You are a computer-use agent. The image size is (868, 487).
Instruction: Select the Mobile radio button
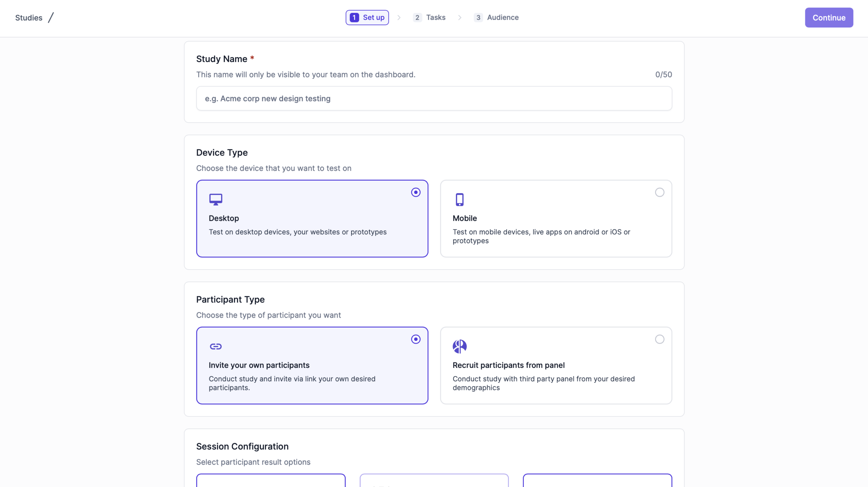coord(659,192)
